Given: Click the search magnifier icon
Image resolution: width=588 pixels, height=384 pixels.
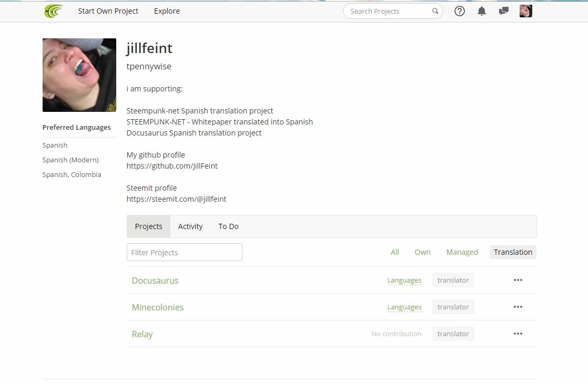Looking at the screenshot, I should pos(435,11).
